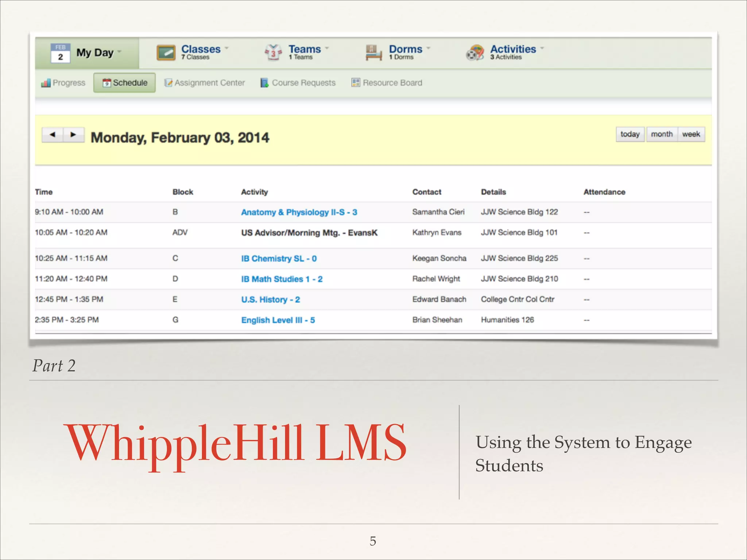Image resolution: width=747 pixels, height=560 pixels.
Task: Click the Schedule calendar icon
Action: pos(107,83)
